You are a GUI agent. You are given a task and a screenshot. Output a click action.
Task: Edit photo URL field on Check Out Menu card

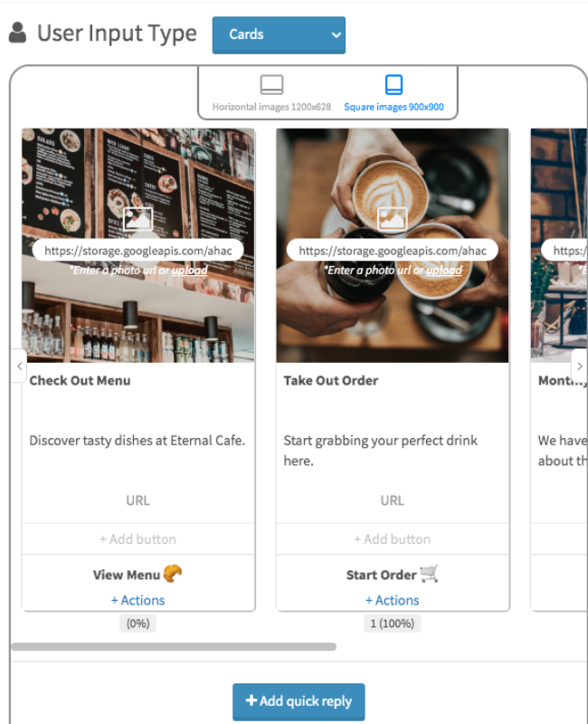coord(138,251)
